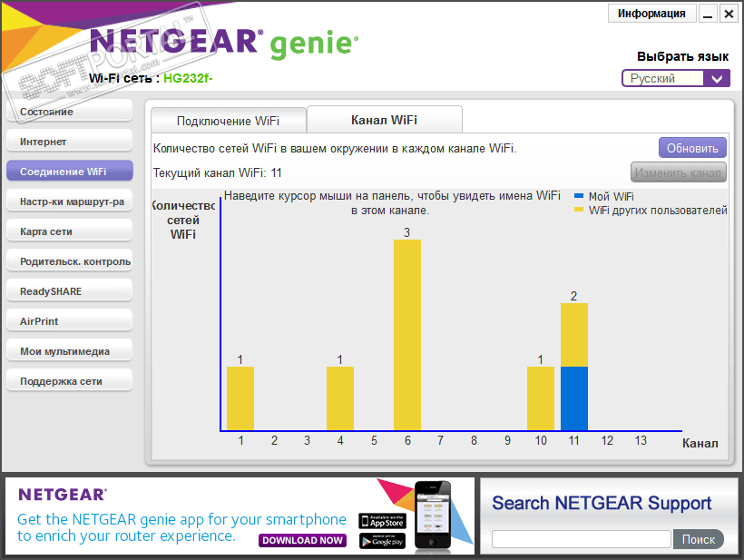This screenshot has width=744, height=560.
Task: Open the ReadySHARE section
Action: [69, 291]
